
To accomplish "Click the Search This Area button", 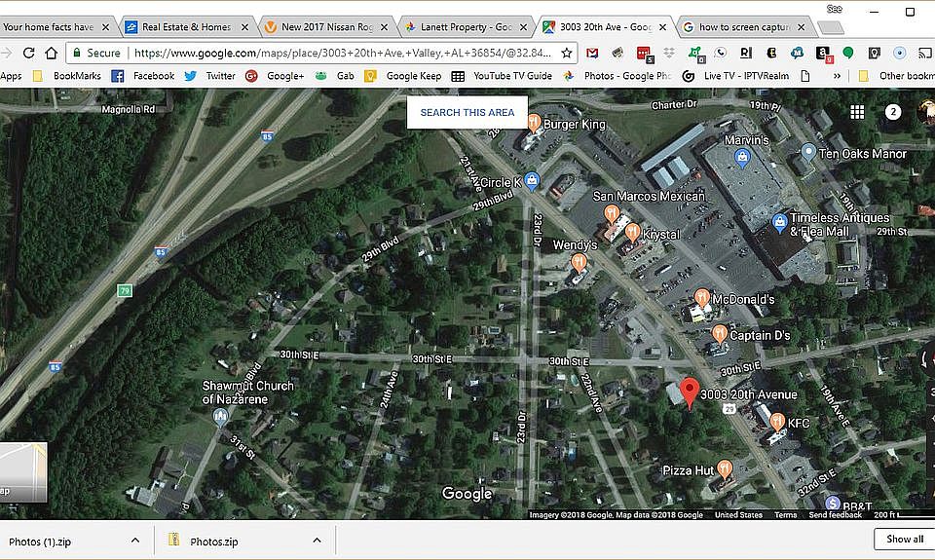I will click(x=467, y=112).
